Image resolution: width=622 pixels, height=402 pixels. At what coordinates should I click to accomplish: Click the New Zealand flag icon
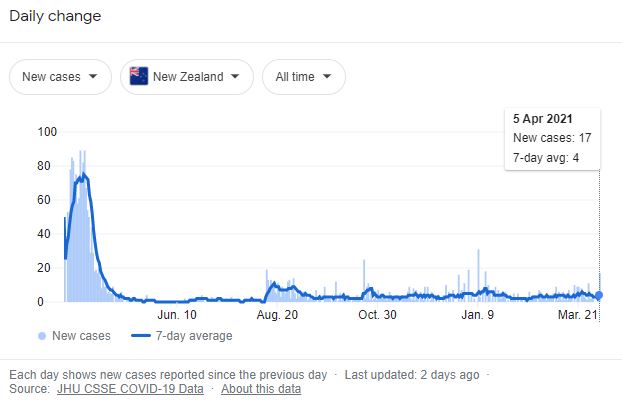point(139,77)
